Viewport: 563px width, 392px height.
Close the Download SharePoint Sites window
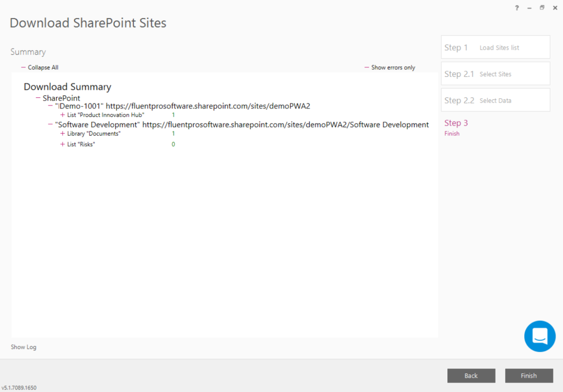pyautogui.click(x=555, y=8)
